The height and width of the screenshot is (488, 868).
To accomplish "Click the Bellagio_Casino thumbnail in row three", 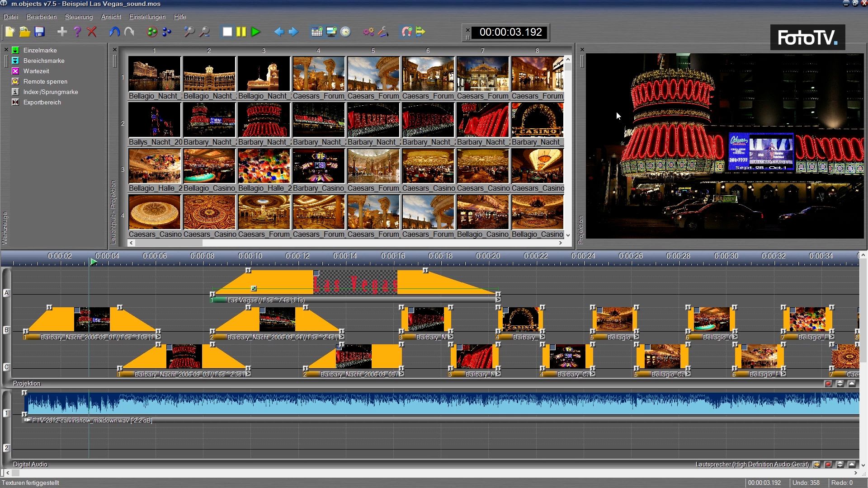I will pyautogui.click(x=209, y=166).
